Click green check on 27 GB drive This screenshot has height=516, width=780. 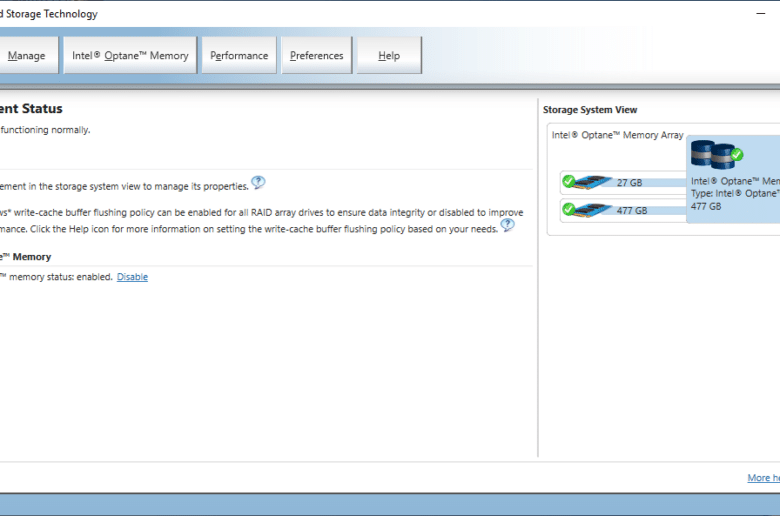569,181
